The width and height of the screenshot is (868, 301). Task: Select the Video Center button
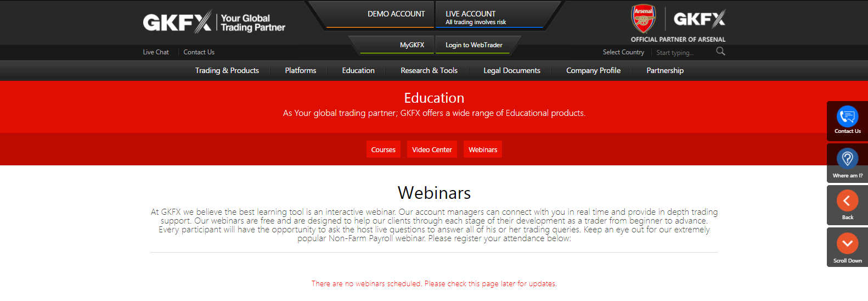point(432,149)
